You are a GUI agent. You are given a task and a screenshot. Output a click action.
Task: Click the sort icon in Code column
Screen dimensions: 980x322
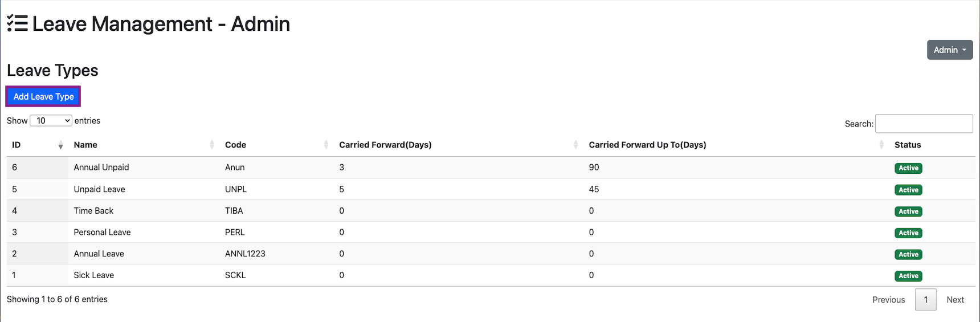pyautogui.click(x=326, y=145)
